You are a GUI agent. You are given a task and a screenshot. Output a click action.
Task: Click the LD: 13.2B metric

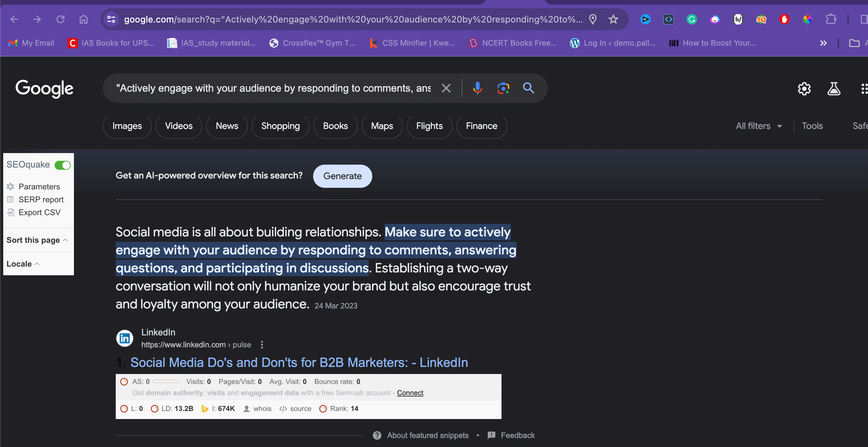click(173, 408)
